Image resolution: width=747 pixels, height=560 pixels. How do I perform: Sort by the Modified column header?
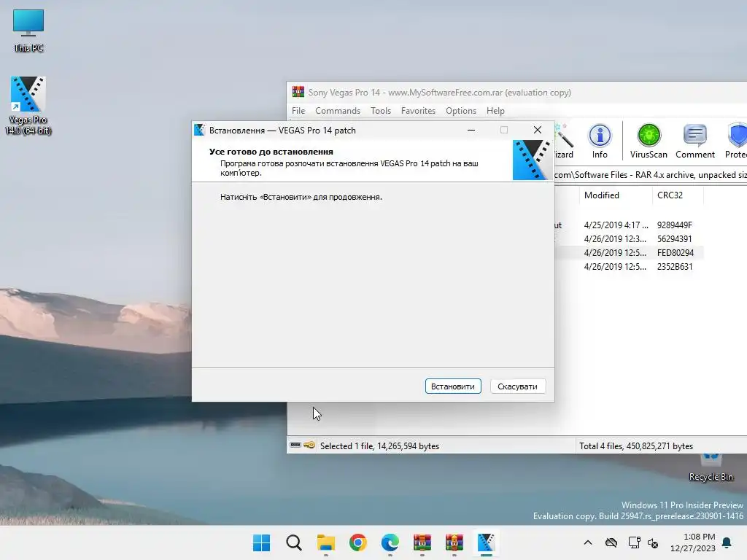602,195
